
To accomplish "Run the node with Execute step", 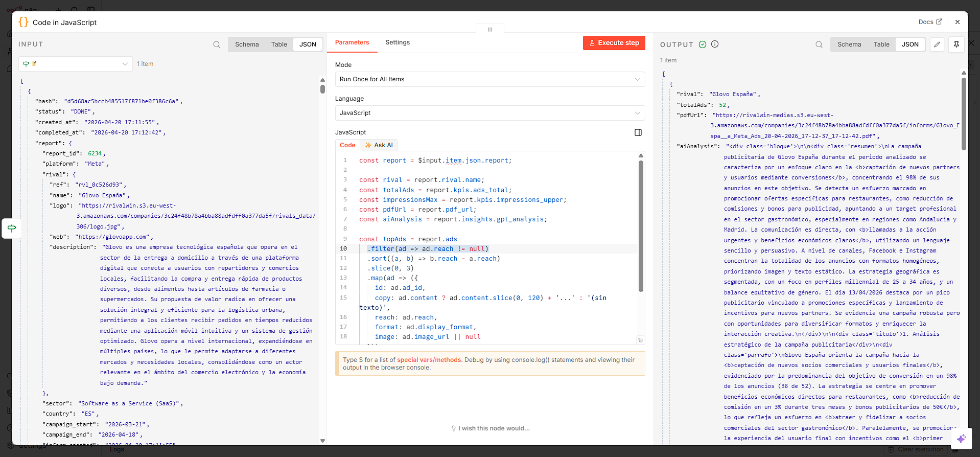I will click(614, 43).
